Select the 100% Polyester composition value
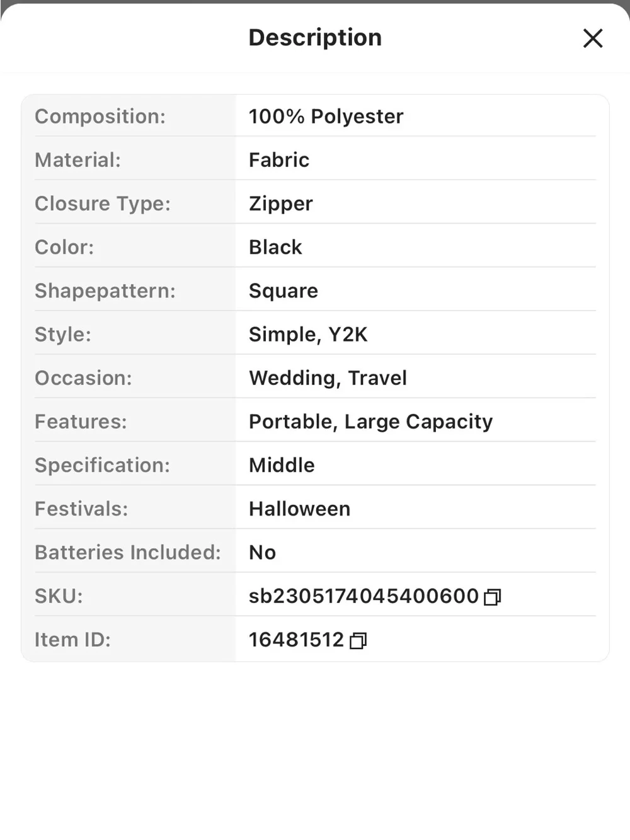The width and height of the screenshot is (630, 840). 326,117
